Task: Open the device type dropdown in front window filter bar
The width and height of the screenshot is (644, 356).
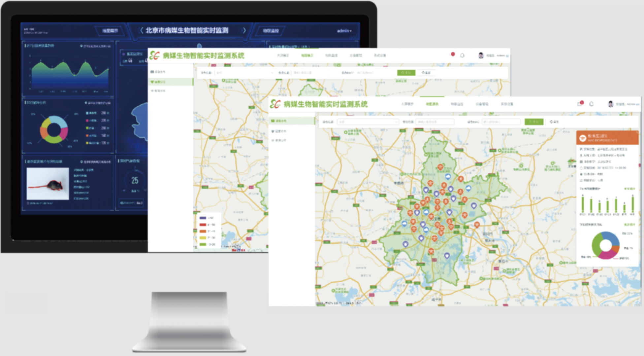Action: coord(368,122)
